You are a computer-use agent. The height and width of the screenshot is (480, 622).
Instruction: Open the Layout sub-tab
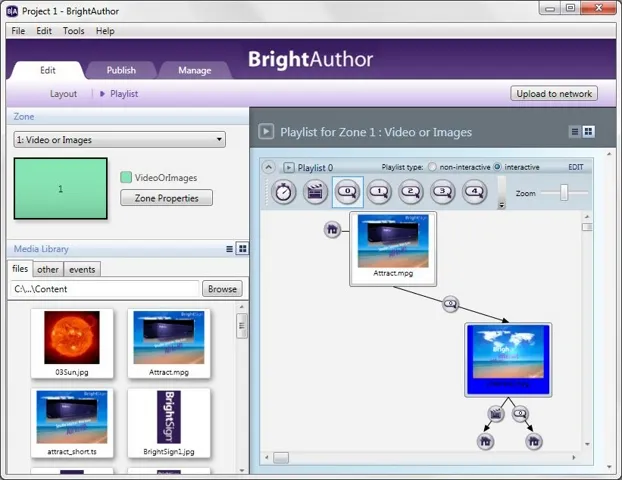(63, 94)
